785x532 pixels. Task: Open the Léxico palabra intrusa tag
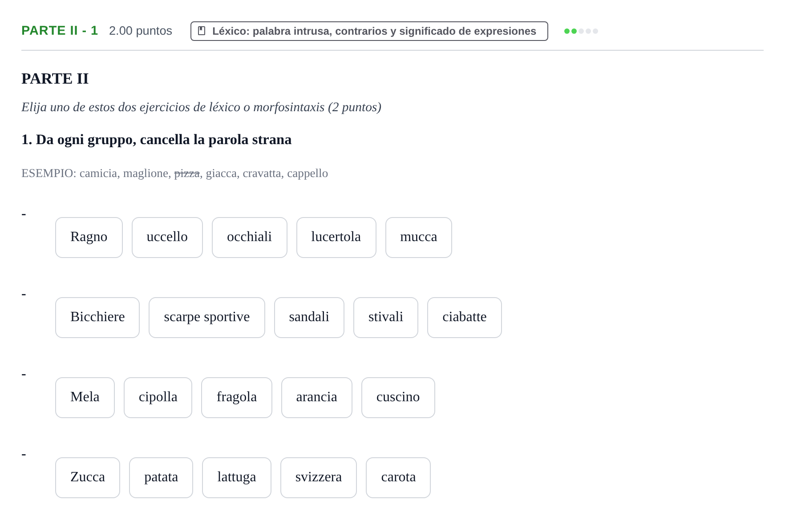[369, 31]
